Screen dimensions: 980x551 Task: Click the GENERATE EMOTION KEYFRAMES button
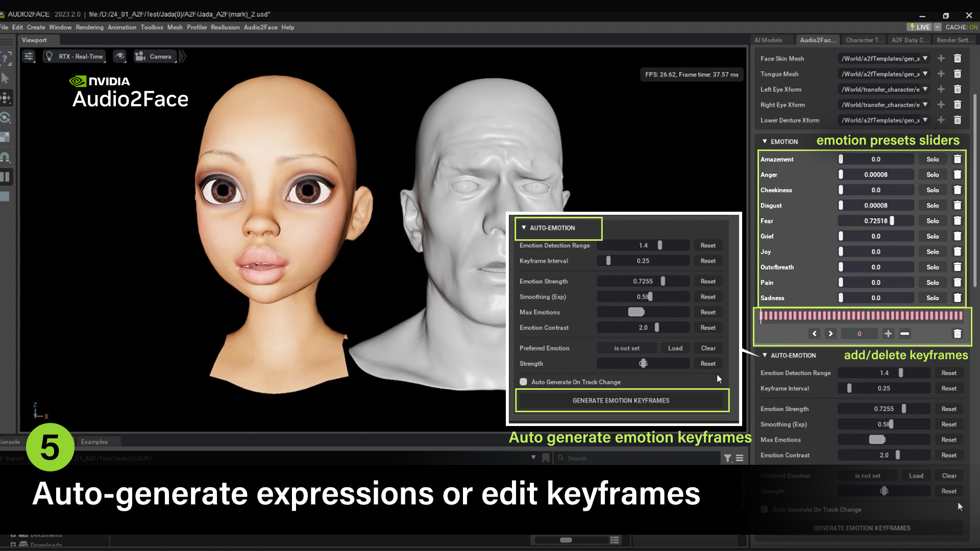pos(622,400)
